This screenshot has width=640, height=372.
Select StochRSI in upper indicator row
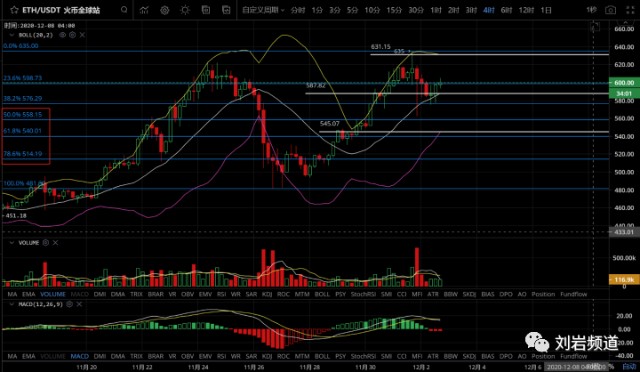363,294
